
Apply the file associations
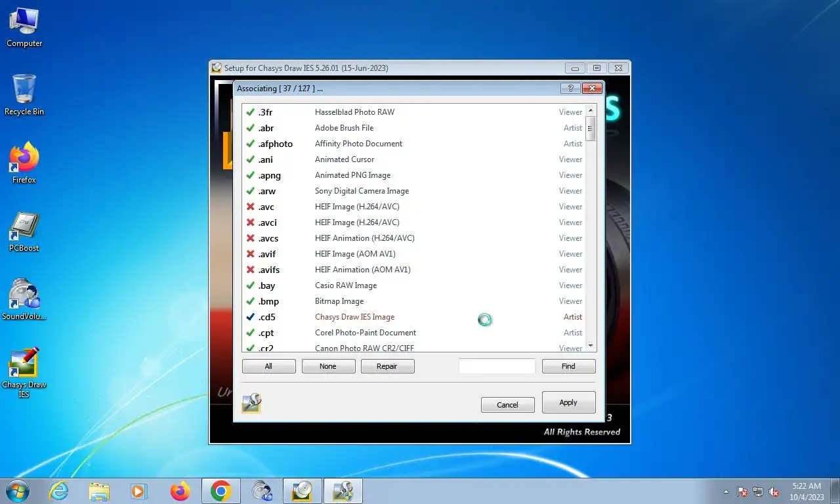click(568, 402)
